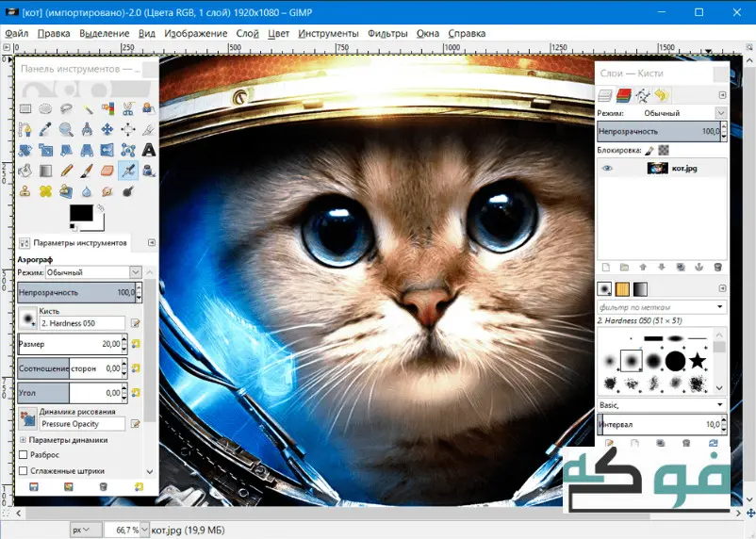Select the Rectangle Select tool

pyautogui.click(x=25, y=109)
